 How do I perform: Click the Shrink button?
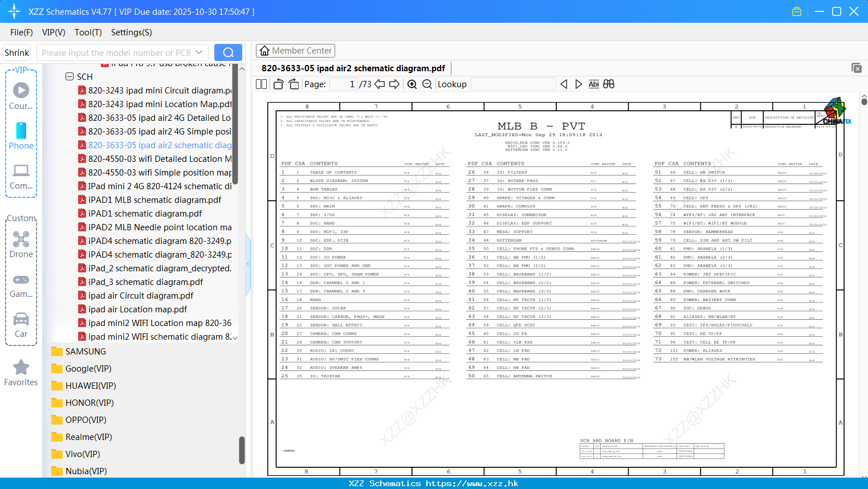tap(17, 52)
